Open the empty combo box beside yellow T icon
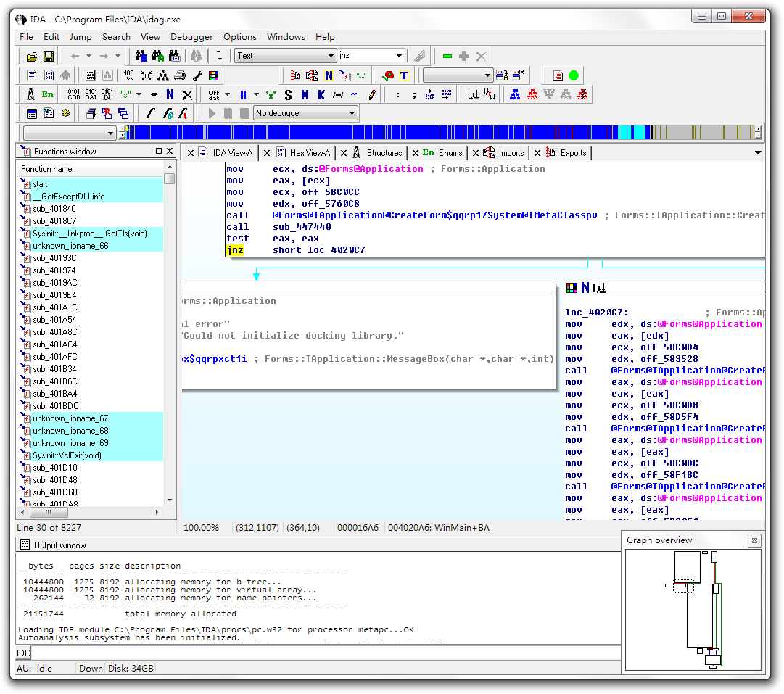 tap(458, 75)
